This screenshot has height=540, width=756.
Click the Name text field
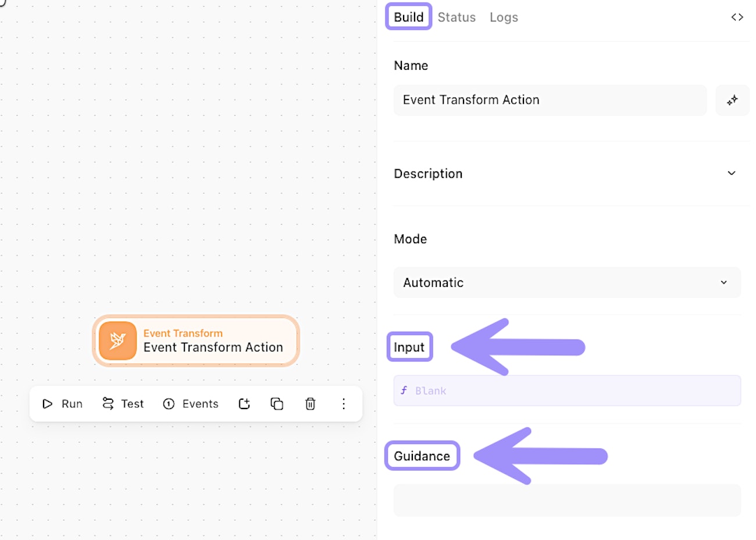coord(550,100)
